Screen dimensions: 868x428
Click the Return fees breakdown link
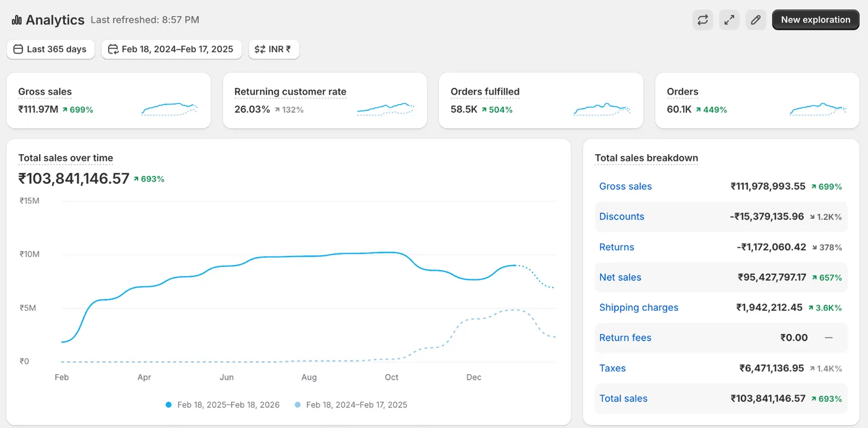tap(626, 338)
